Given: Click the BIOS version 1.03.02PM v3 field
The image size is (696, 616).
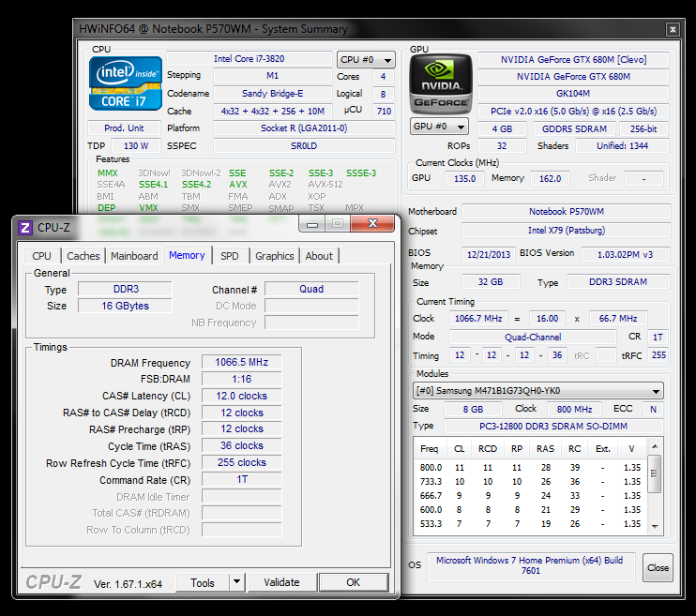Looking at the screenshot, I should click(625, 254).
